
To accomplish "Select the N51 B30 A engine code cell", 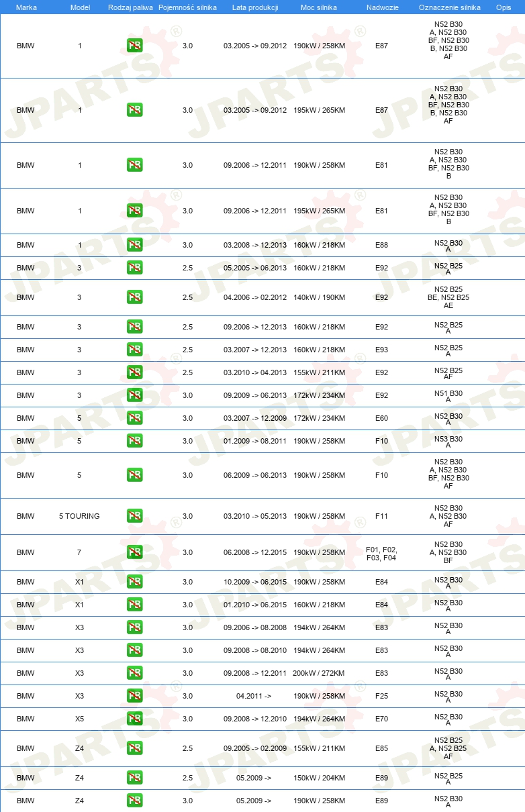I will 448,396.
